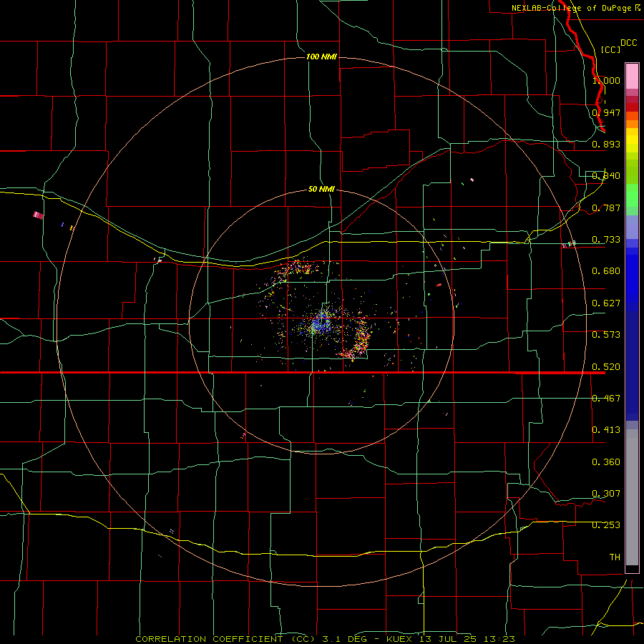Click the pink echo patch at far left

38,215
